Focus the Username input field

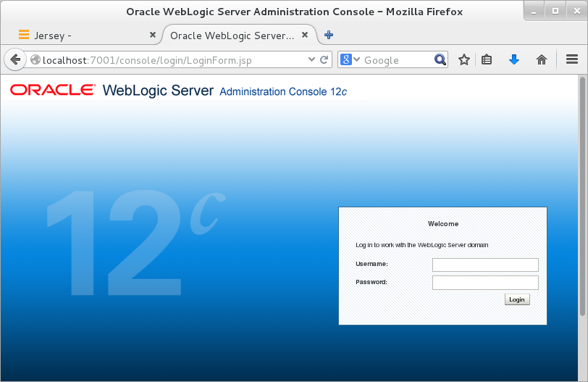point(485,265)
